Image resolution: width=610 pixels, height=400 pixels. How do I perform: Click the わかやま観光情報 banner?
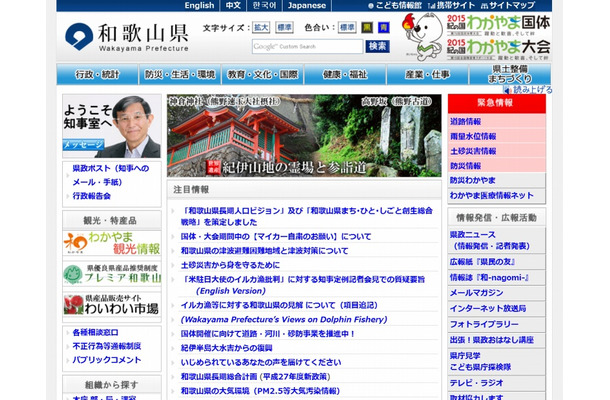pyautogui.click(x=112, y=244)
